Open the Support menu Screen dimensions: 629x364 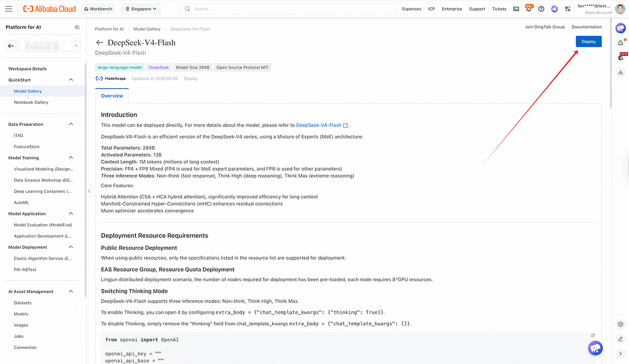pos(477,9)
